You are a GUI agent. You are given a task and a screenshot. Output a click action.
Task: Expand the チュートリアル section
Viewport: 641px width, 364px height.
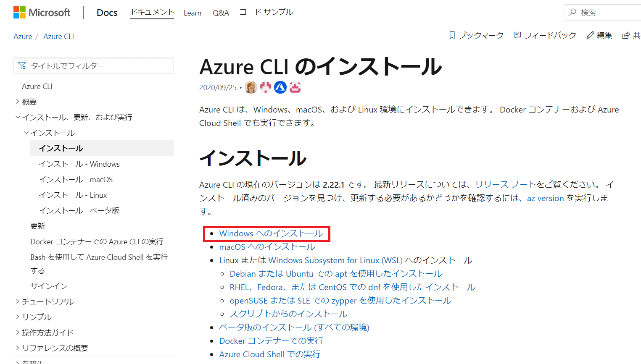(x=18, y=301)
